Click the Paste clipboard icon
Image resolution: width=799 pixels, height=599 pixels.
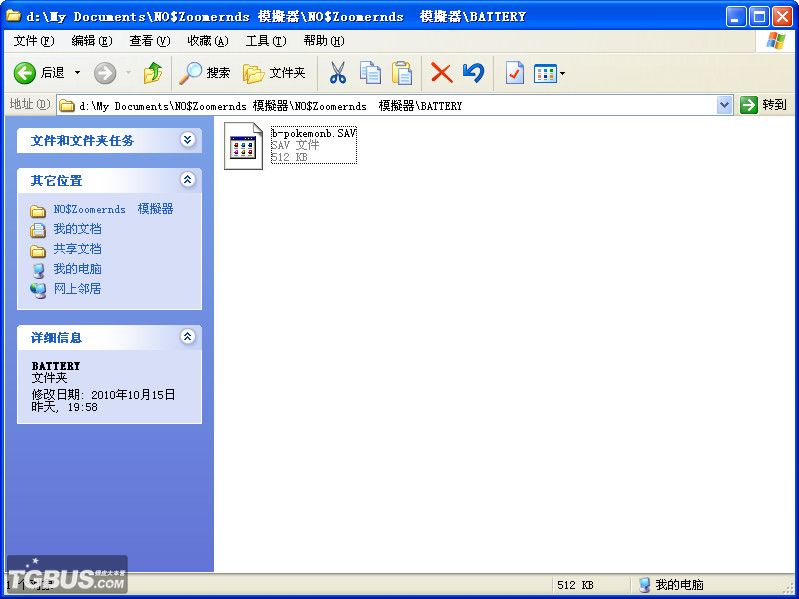402,73
